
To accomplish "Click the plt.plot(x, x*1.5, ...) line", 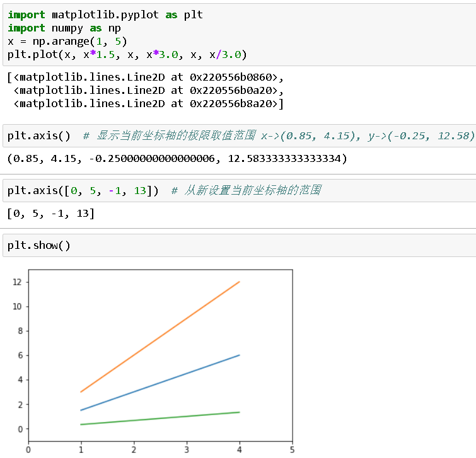I will coord(127,55).
